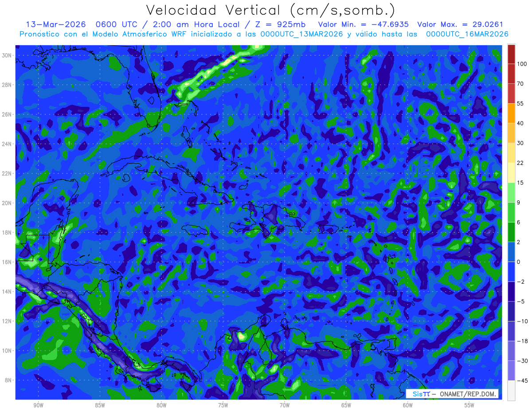Click the orange swatch between 40 and 55
This screenshot has width=532, height=411.
click(x=511, y=114)
